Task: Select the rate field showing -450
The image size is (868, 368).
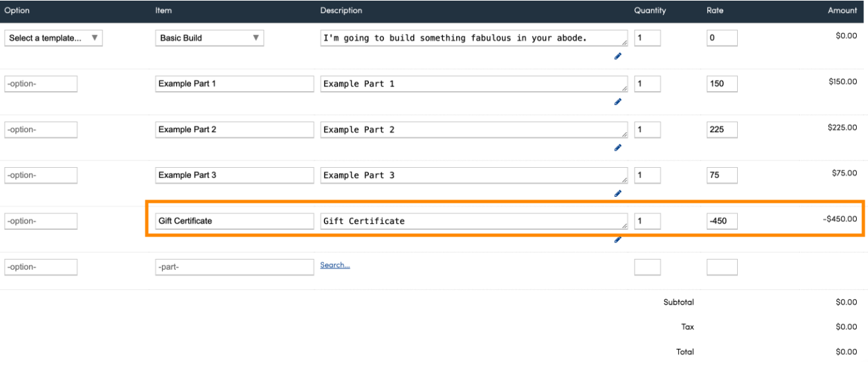Action: (721, 221)
